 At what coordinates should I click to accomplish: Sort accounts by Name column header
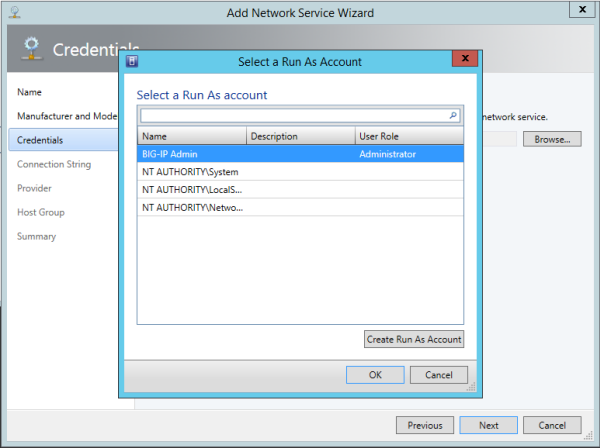(191, 136)
